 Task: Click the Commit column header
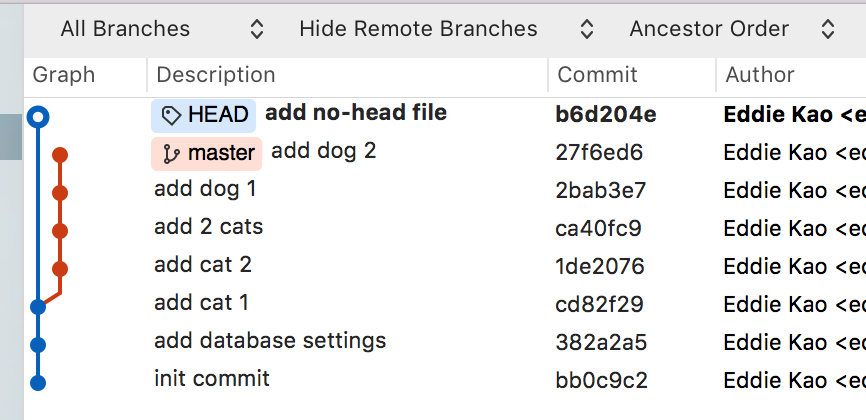click(597, 74)
